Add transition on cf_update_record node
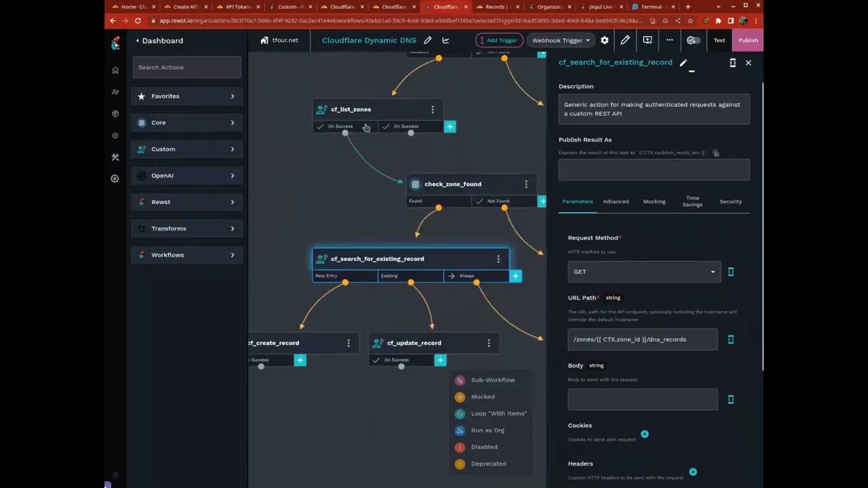The width and height of the screenshot is (868, 488). pyautogui.click(x=440, y=361)
